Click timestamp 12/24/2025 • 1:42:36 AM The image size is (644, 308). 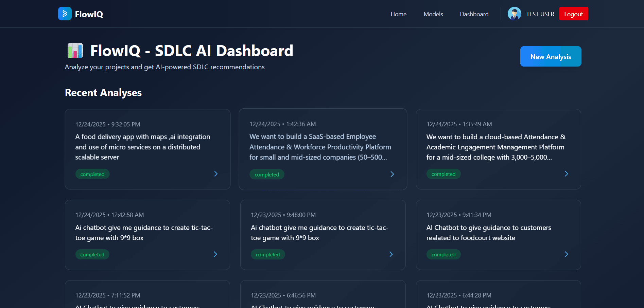pos(283,124)
